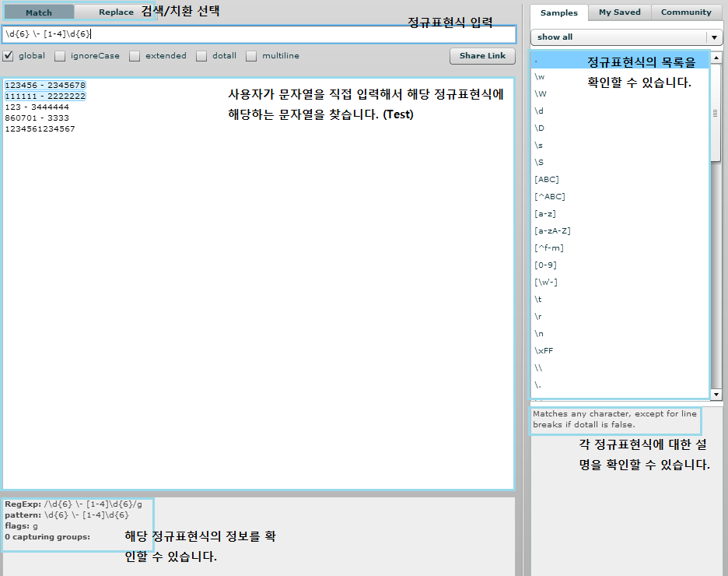Select the [a-zA-Z] sample from list
Viewport: 728px width, 576px height.
[552, 230]
